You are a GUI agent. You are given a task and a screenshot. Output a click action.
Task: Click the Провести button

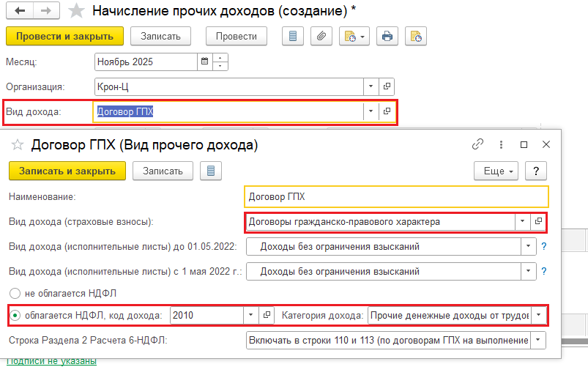tap(237, 37)
